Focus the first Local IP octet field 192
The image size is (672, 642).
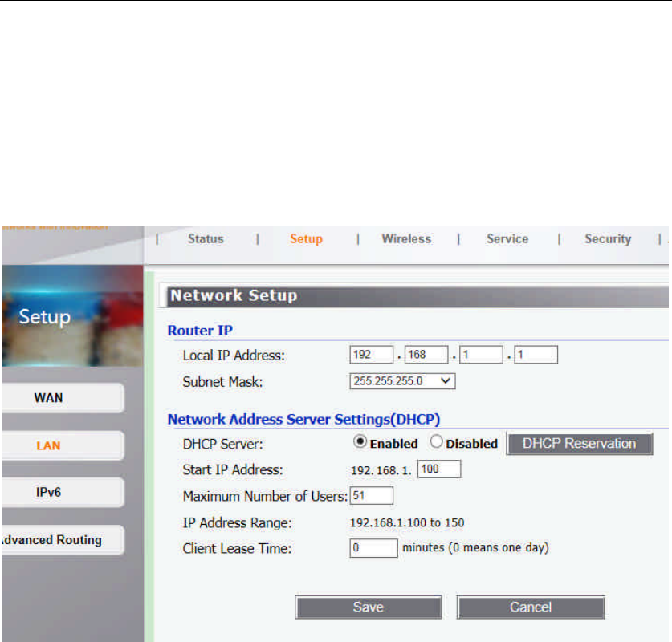[x=371, y=355]
